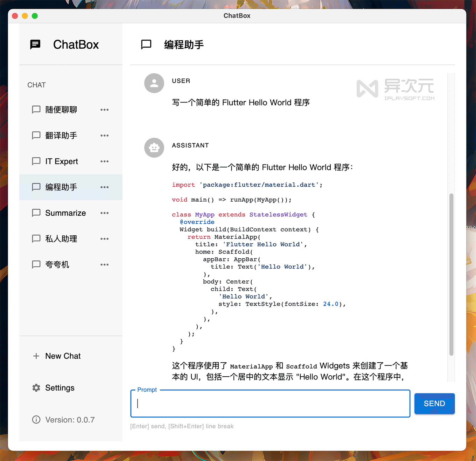This screenshot has width=476, height=461.
Task: Click the ChatBox logo icon
Action: coord(35,44)
